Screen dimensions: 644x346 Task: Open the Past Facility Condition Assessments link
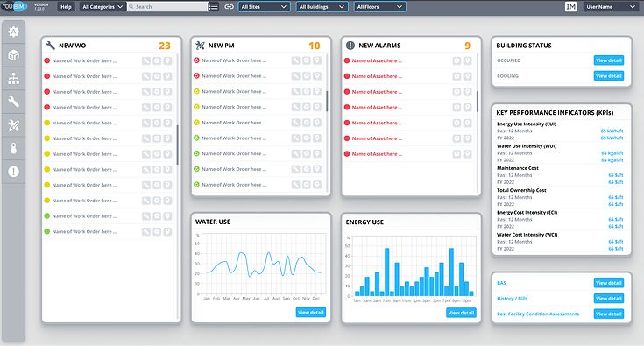[x=538, y=314]
